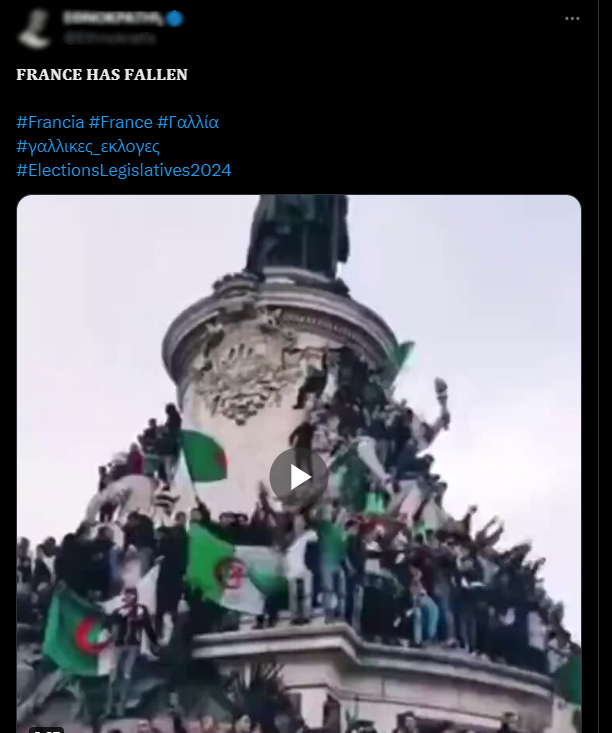Click the blurred account handle
Viewport: 612px width, 733px height.
[109, 38]
